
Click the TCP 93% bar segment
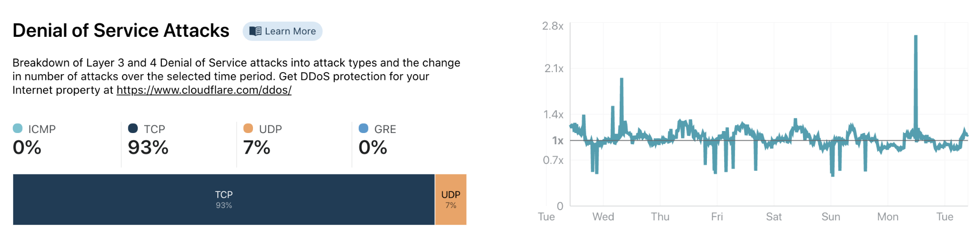pyautogui.click(x=224, y=199)
